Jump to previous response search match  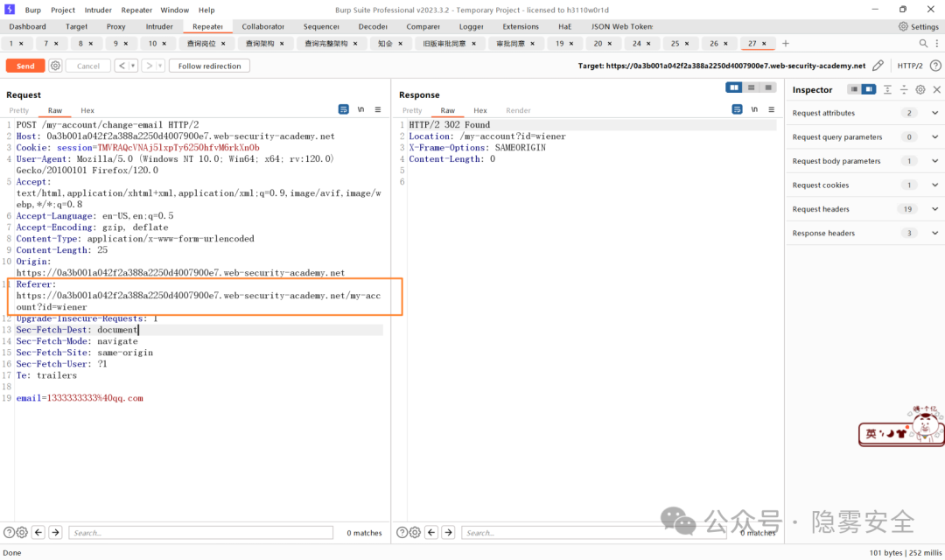coord(431,532)
